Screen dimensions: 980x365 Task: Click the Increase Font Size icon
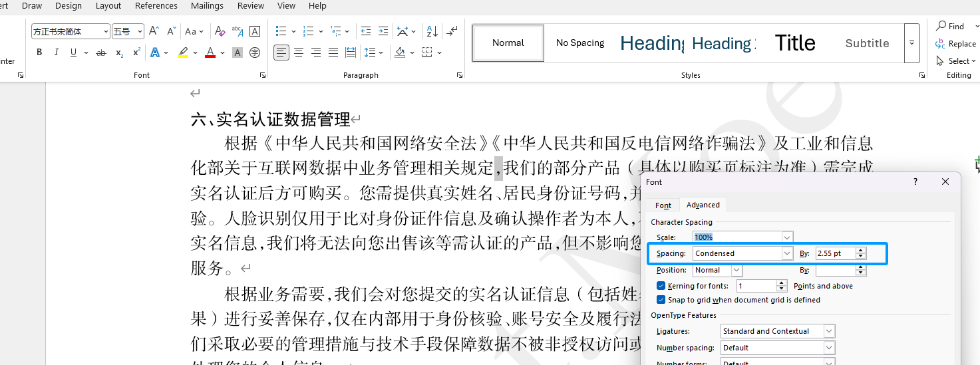[x=154, y=31]
